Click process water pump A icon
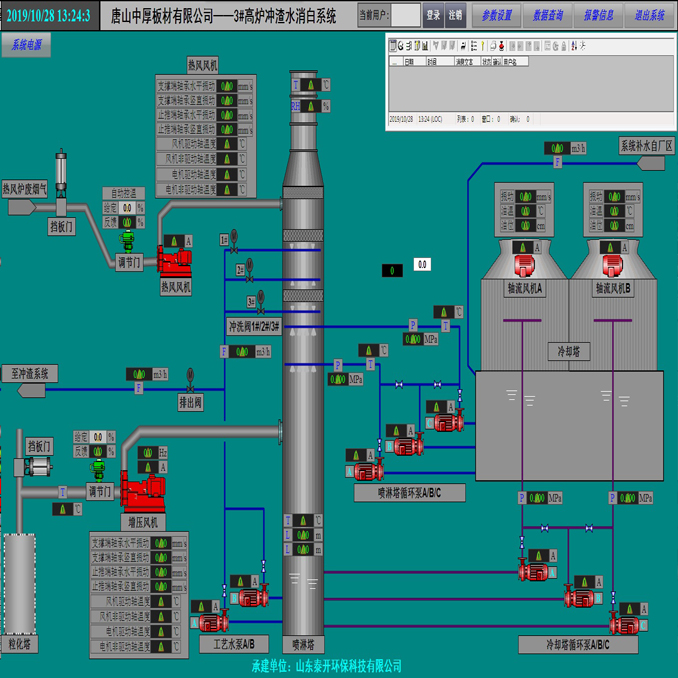Image resolution: width=678 pixels, height=678 pixels. tap(214, 622)
